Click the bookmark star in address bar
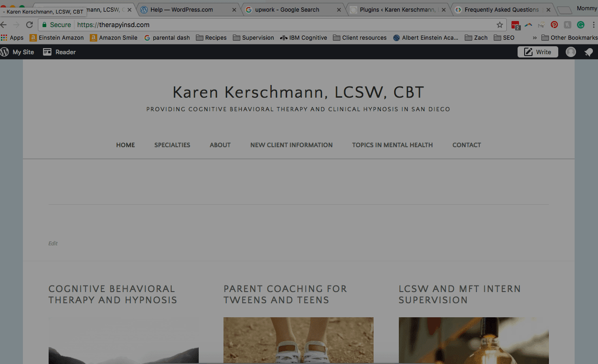This screenshot has width=598, height=364. [x=500, y=25]
